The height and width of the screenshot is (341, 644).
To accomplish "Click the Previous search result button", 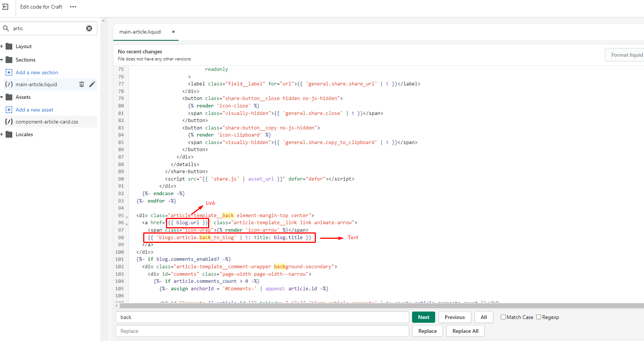I will [455, 317].
